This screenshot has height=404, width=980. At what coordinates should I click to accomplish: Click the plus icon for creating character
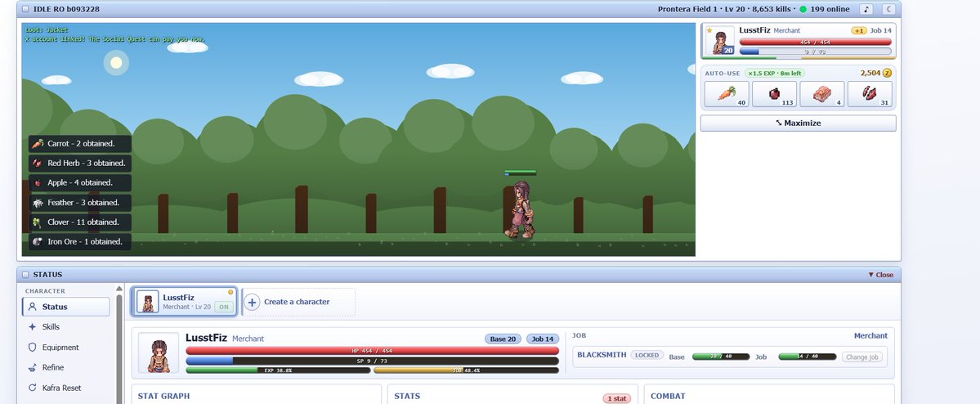click(252, 302)
